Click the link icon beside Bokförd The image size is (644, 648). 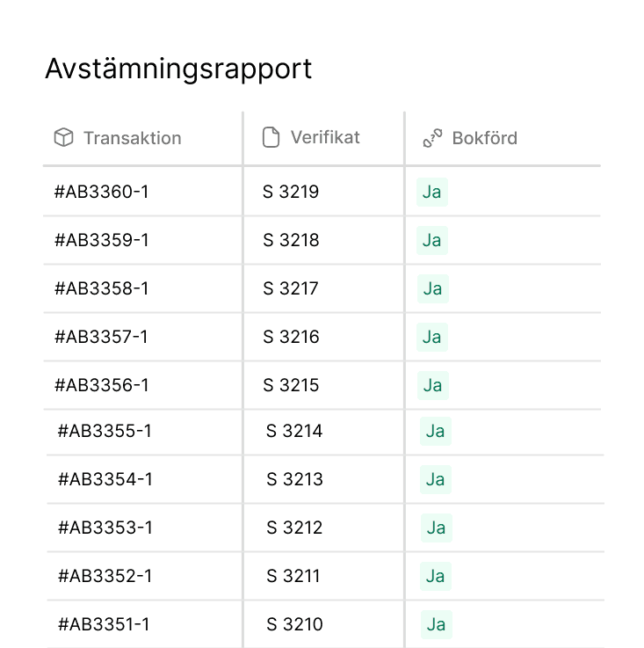pos(432,138)
